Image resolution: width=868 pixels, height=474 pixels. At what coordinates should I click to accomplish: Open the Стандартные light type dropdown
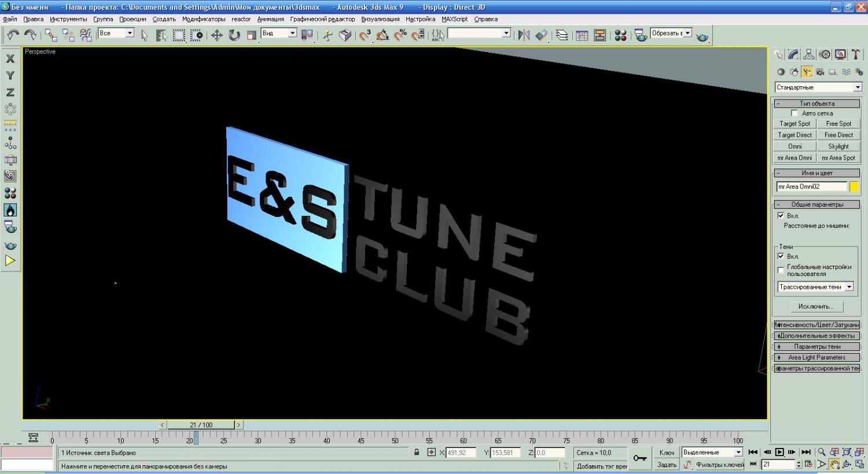point(819,87)
